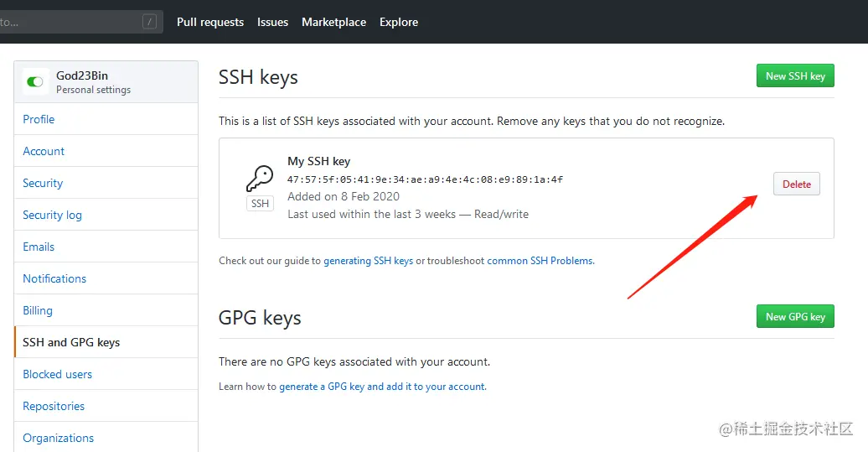Open Explore in header navigation

point(399,22)
